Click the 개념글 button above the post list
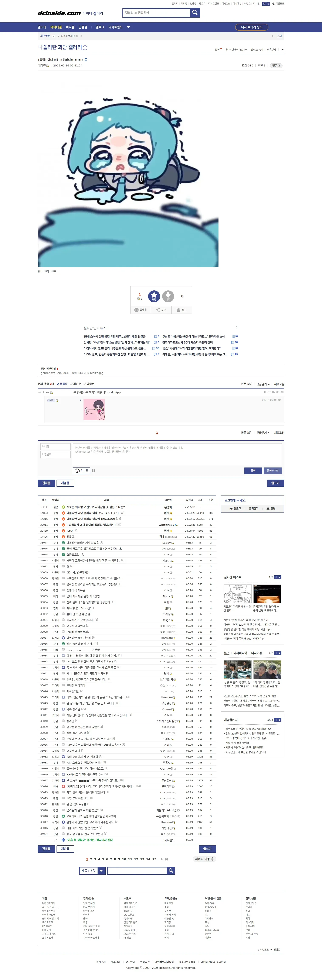This screenshot has height=980, width=322. (x=65, y=483)
